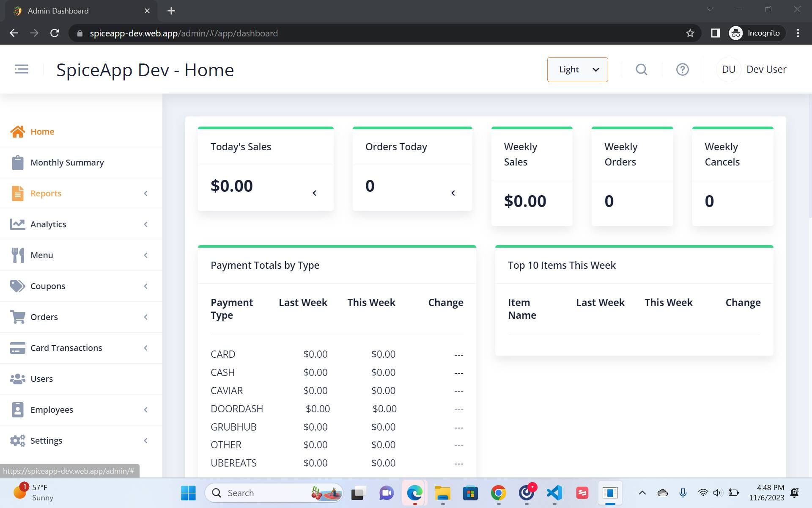Open the search magnifier icon in header

point(641,69)
